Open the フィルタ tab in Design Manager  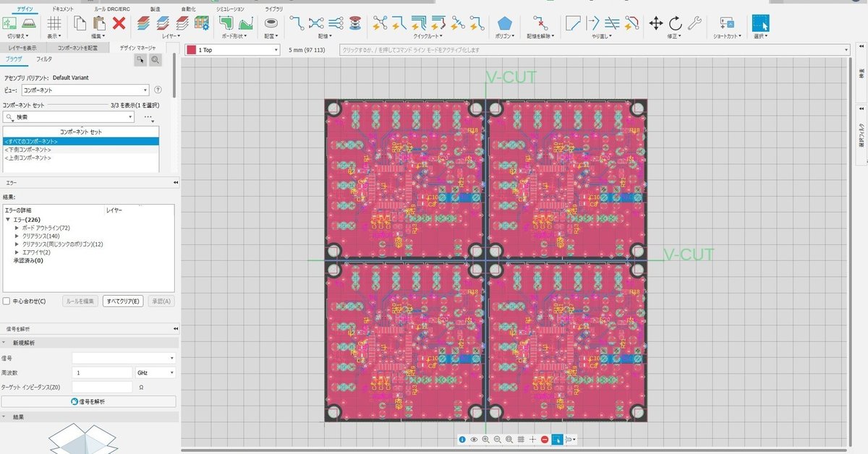tap(44, 59)
